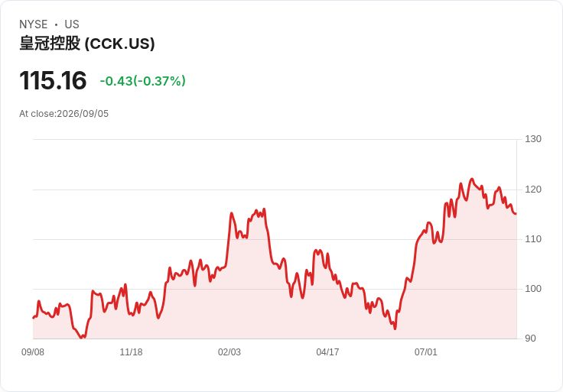Click the chart's highest peak above 120

point(472,179)
